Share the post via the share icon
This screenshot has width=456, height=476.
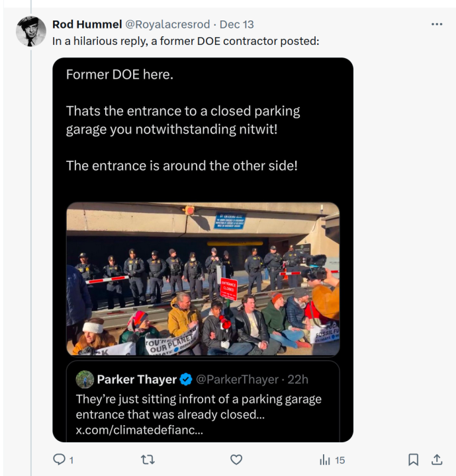point(437,459)
